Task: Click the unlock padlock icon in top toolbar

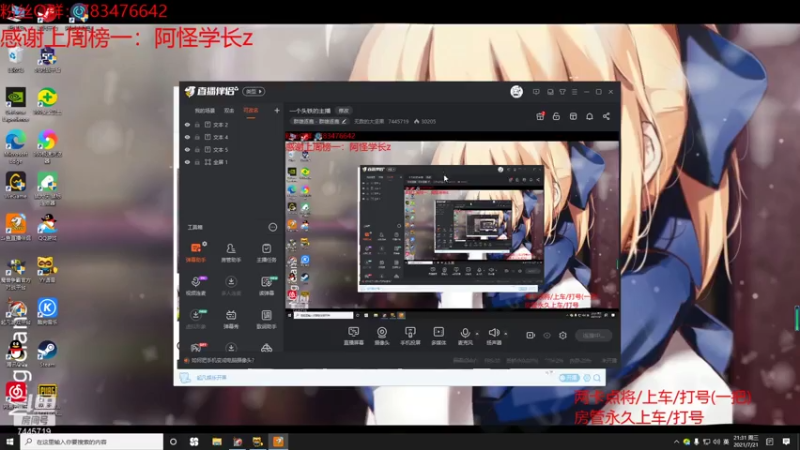Action: 556,116
